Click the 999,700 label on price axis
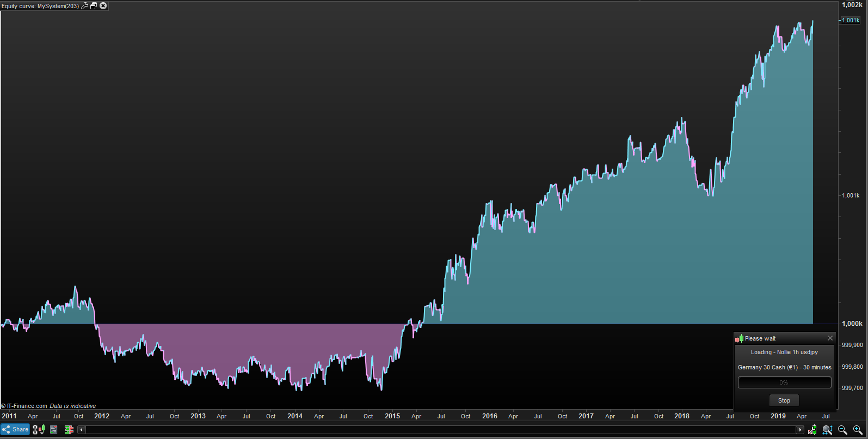Viewport: 868px width, 439px height. pos(852,388)
